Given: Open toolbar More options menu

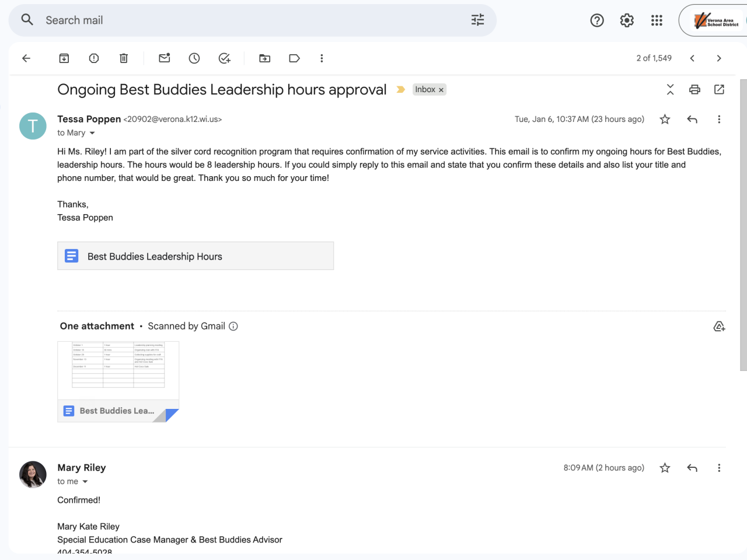Looking at the screenshot, I should 322,58.
